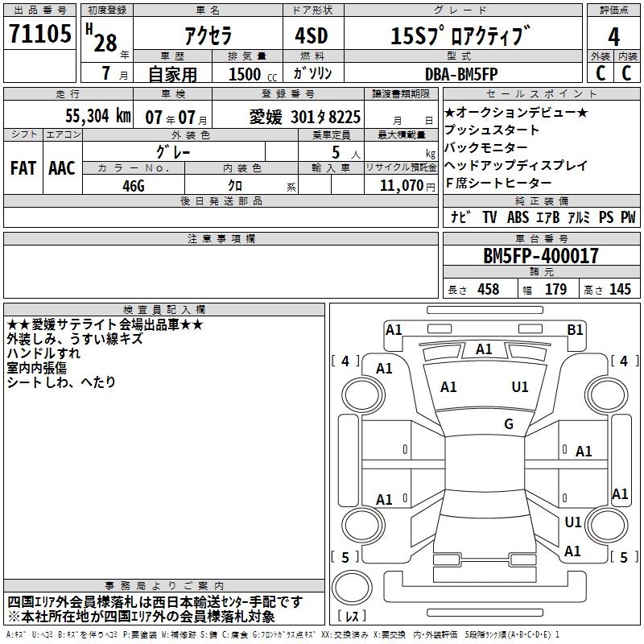Click vehicle history 自家用

coord(172,74)
